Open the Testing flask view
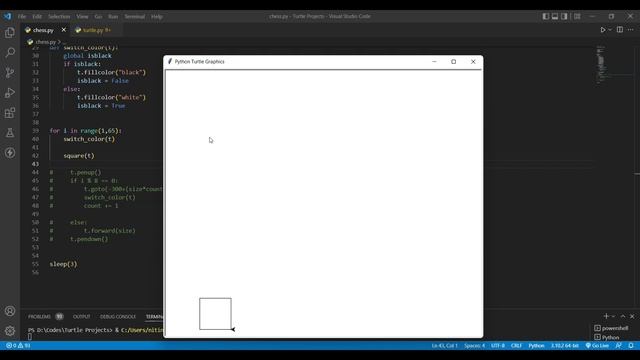This screenshot has height=360, width=640. tap(10, 133)
